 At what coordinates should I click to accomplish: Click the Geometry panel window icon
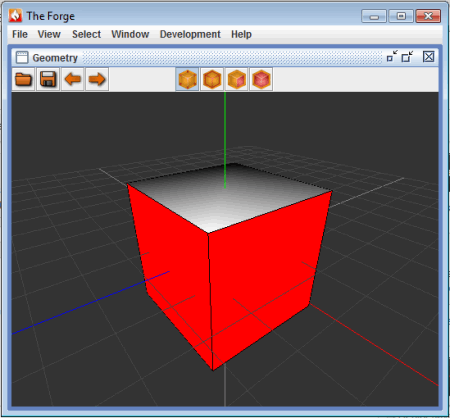(22, 57)
